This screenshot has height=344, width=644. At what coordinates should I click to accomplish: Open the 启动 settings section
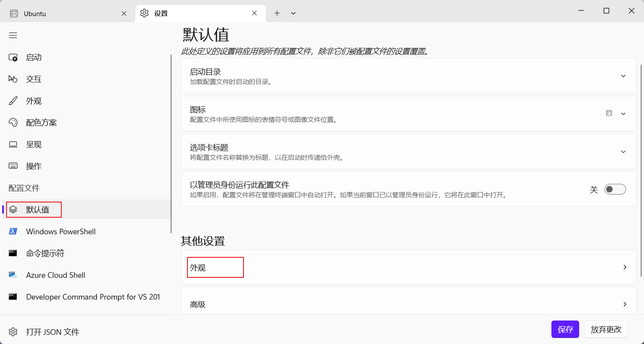(x=33, y=57)
